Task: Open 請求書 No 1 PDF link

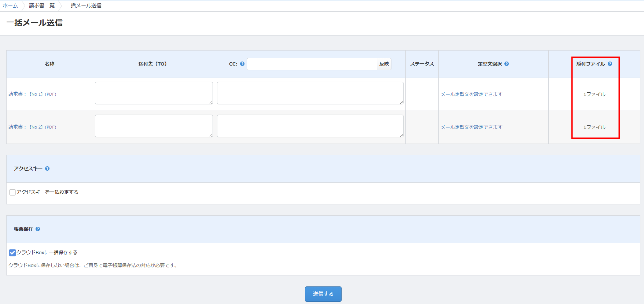Action: coord(32,94)
